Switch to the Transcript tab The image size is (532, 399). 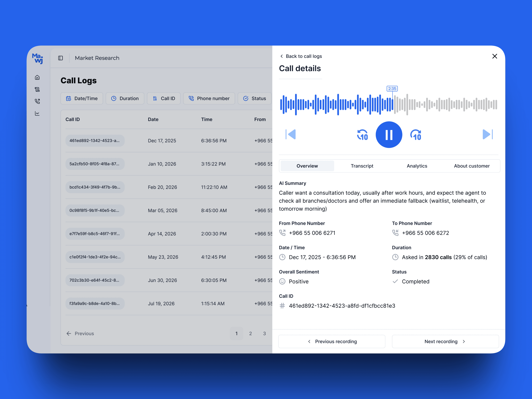[x=362, y=166]
